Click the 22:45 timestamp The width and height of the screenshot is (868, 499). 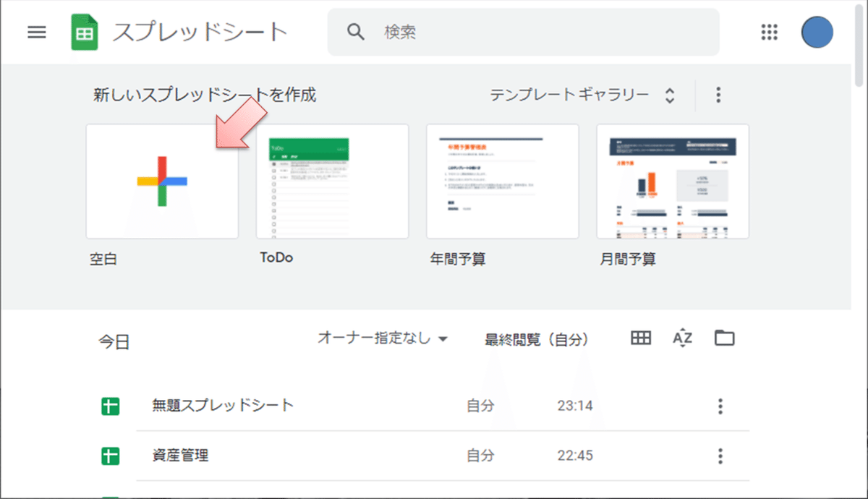pos(575,456)
